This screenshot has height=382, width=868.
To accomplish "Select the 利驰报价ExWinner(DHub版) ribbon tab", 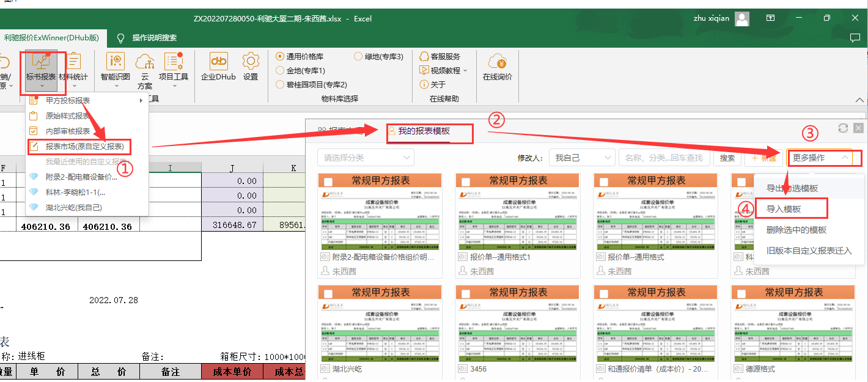I will (51, 38).
